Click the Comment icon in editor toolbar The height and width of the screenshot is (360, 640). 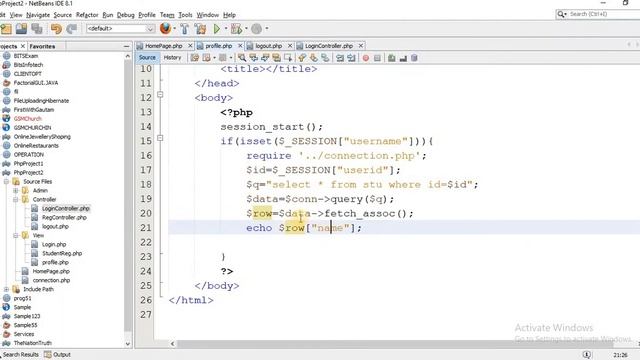[391, 58]
